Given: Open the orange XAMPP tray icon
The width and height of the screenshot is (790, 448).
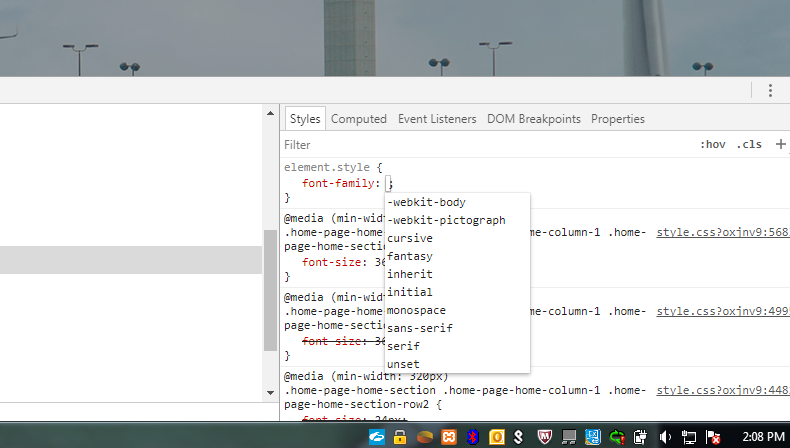Looking at the screenshot, I should tap(448, 437).
